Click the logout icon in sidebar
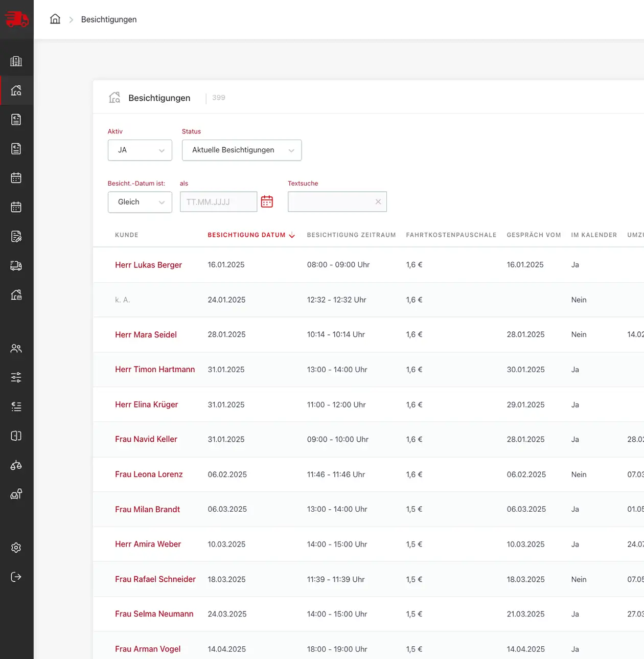 pos(16,577)
